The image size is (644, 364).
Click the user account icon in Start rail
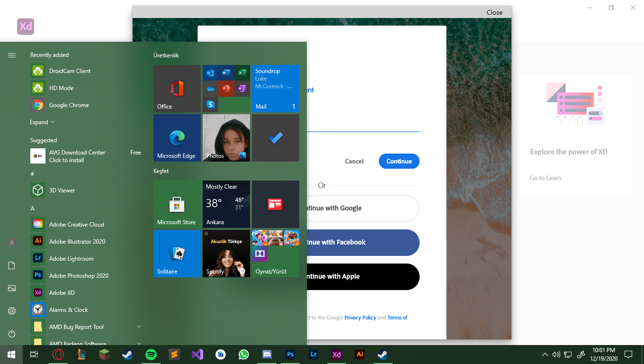pyautogui.click(x=12, y=243)
